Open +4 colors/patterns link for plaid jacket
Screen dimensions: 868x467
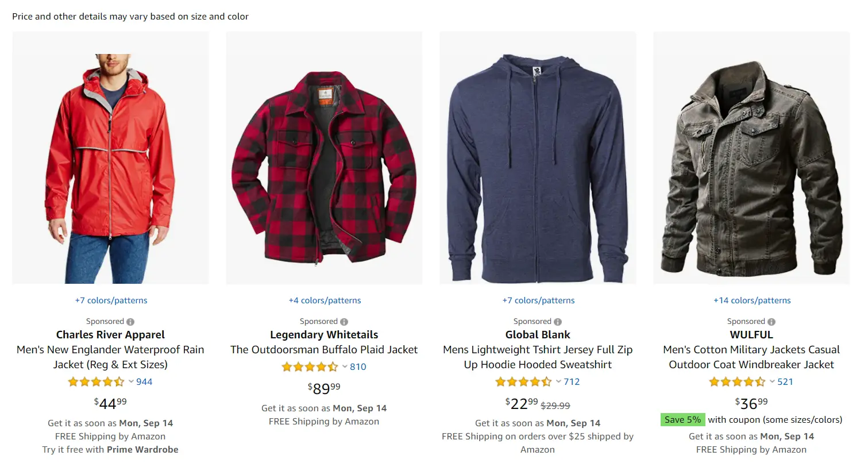(x=325, y=300)
